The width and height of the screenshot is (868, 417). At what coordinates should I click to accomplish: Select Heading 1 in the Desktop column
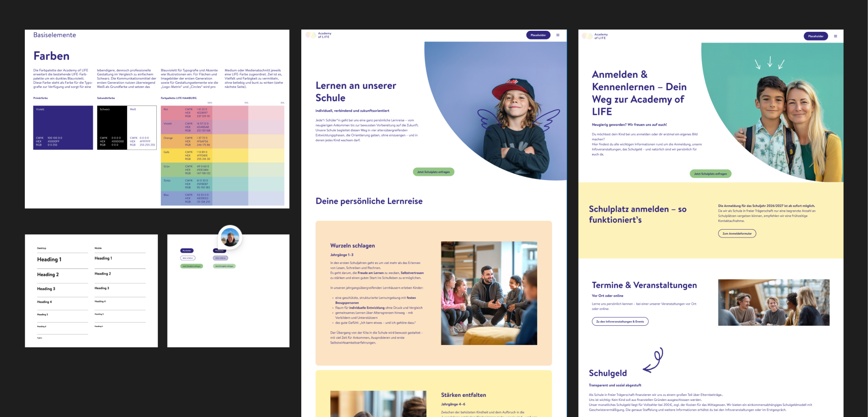49,259
